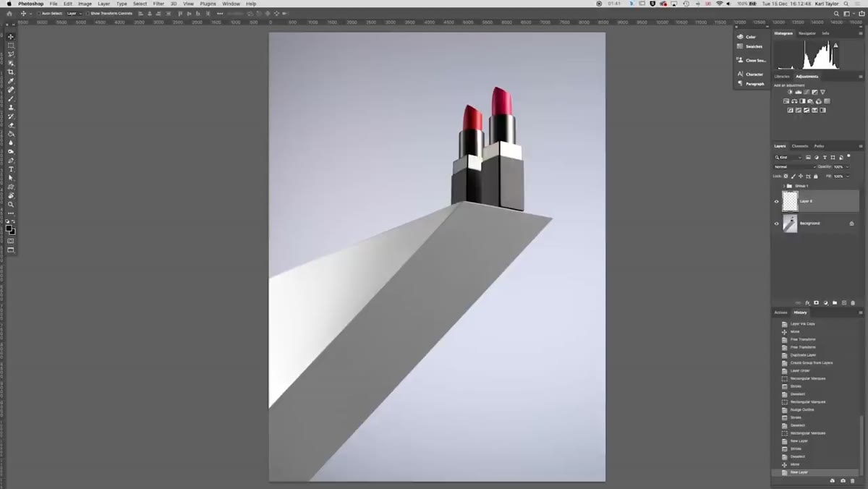The height and width of the screenshot is (489, 868).
Task: Select the Zoom tool
Action: point(11,205)
